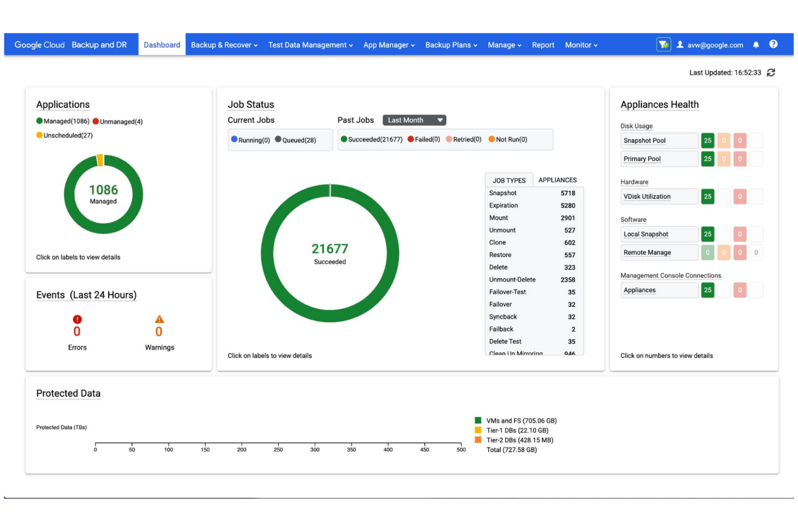Select the Report menu item
The width and height of the screenshot is (798, 532).
[543, 45]
